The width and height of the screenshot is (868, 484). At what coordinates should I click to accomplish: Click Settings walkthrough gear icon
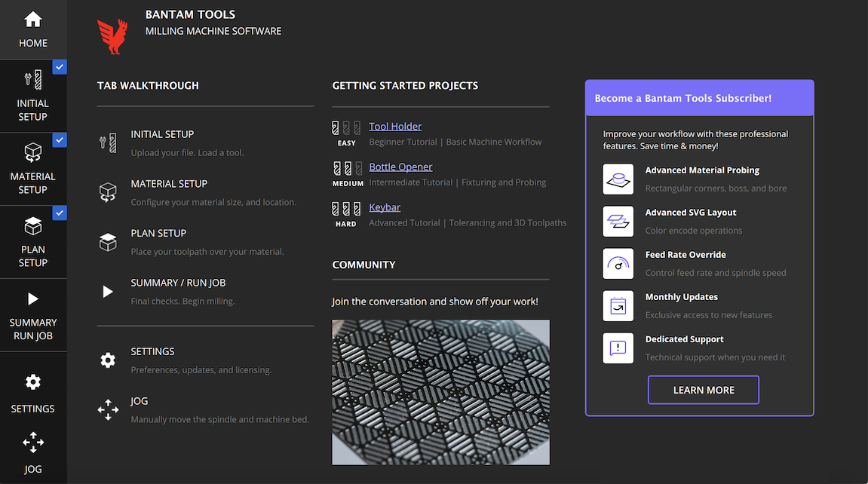[108, 360]
